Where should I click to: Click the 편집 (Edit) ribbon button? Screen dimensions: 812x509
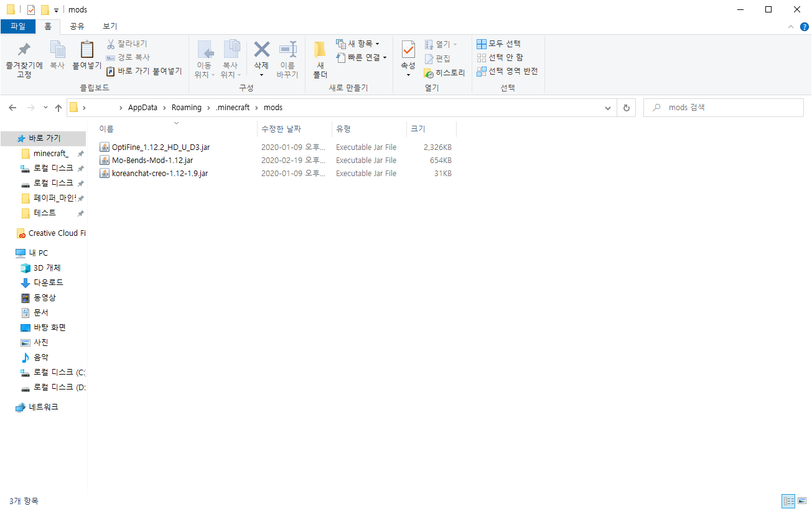(437, 58)
